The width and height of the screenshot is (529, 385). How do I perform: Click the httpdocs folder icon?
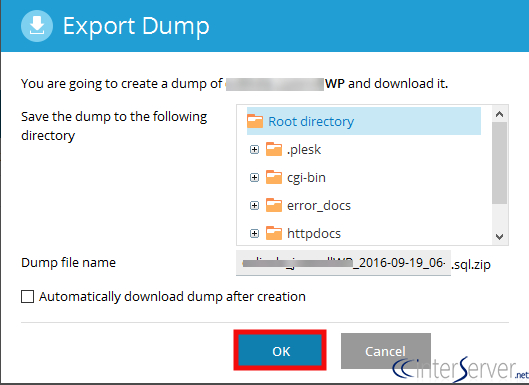coord(274,233)
